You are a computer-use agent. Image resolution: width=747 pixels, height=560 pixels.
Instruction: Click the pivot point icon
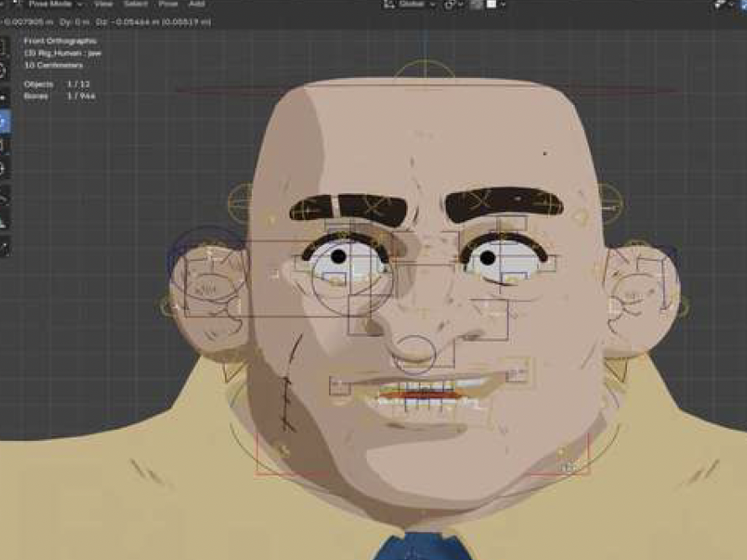(450, 5)
